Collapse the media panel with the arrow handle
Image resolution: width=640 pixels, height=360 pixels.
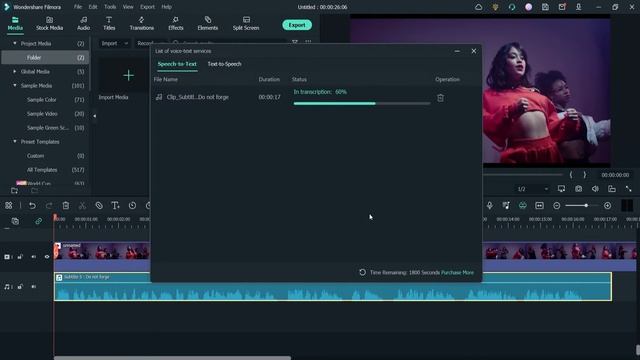pyautogui.click(x=94, y=116)
